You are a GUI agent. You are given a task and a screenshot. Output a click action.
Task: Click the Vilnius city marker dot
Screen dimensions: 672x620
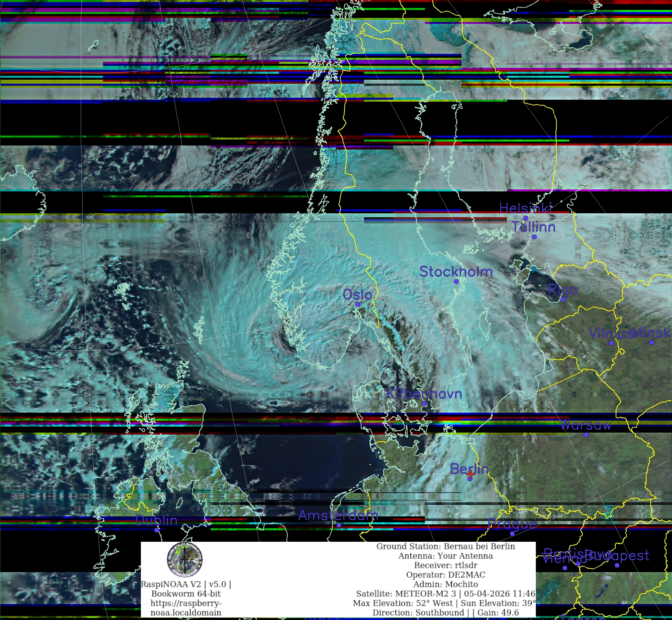[611, 343]
